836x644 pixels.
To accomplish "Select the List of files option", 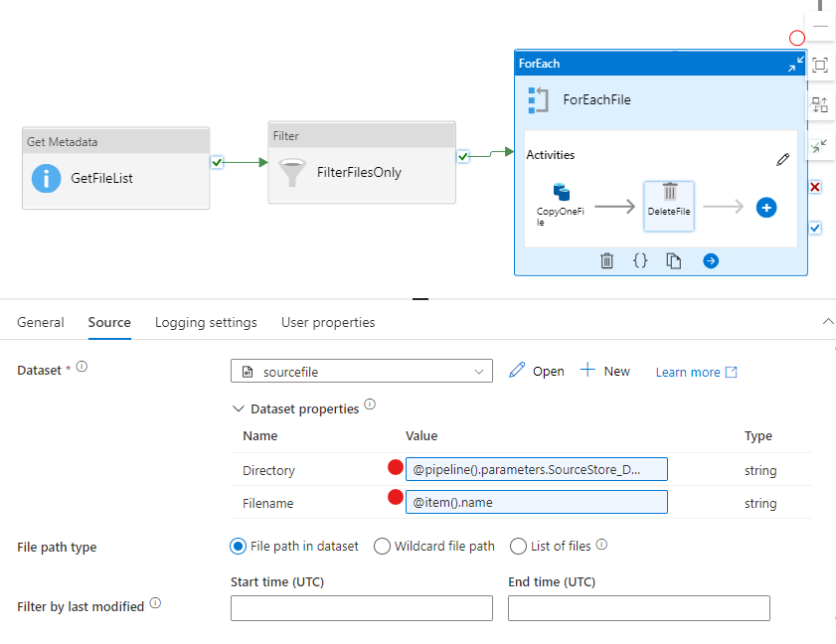I will pyautogui.click(x=518, y=546).
